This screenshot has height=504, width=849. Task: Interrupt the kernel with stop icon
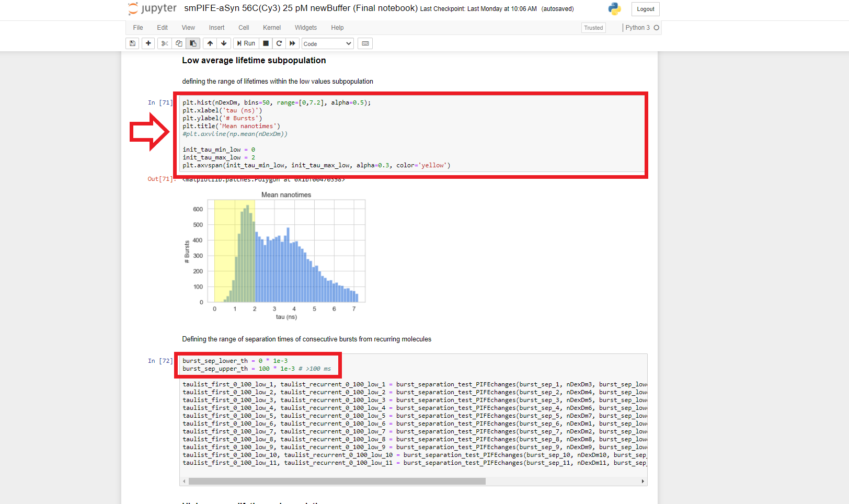(266, 43)
